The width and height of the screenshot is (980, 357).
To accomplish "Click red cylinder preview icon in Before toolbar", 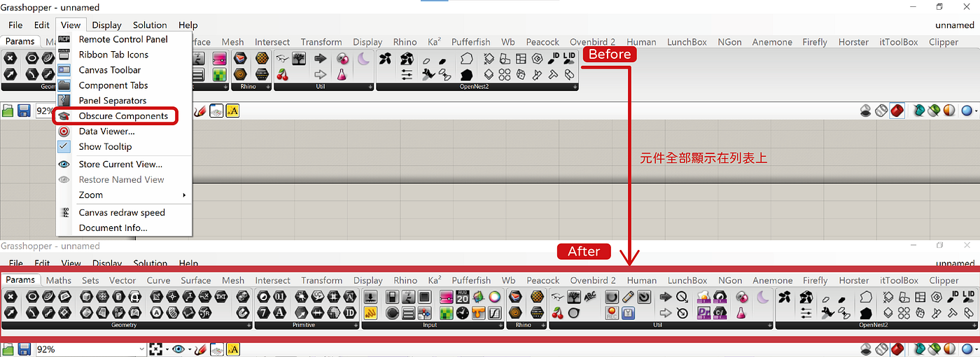I will [897, 111].
